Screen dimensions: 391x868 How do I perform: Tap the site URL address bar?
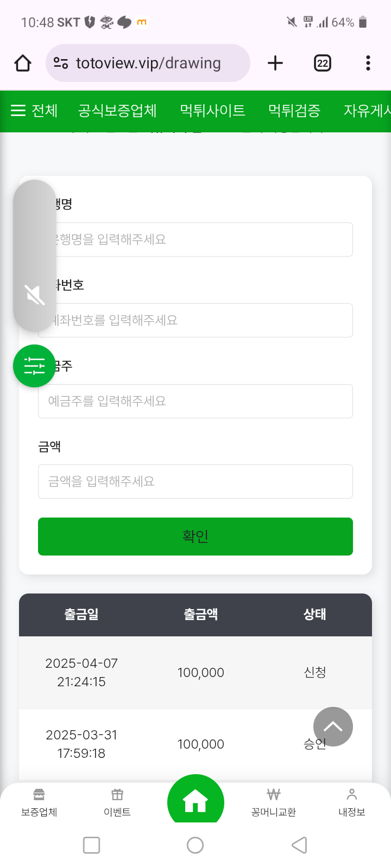tap(148, 63)
